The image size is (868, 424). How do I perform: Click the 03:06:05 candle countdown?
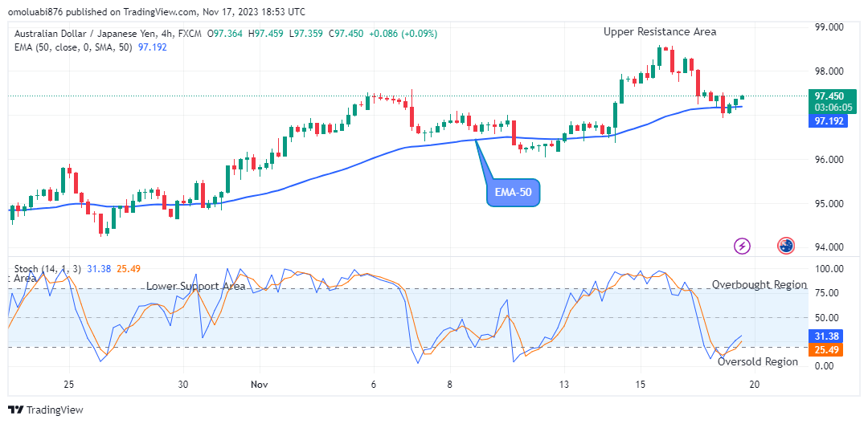tap(832, 107)
